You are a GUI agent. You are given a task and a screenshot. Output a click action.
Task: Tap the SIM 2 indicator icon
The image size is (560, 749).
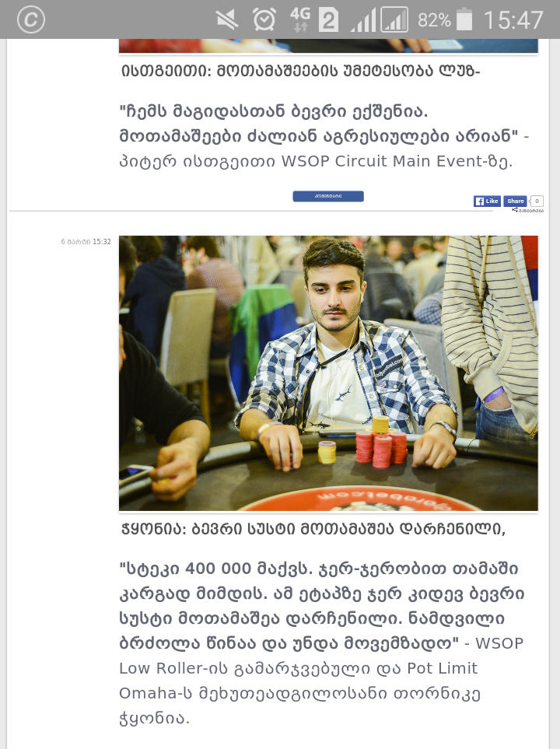pyautogui.click(x=328, y=20)
